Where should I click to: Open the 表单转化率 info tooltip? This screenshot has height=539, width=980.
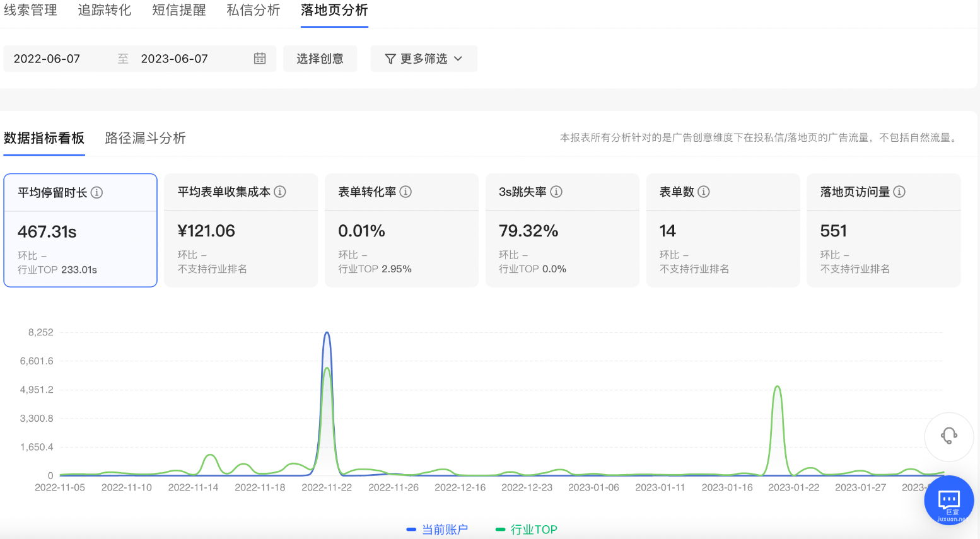pos(406,192)
